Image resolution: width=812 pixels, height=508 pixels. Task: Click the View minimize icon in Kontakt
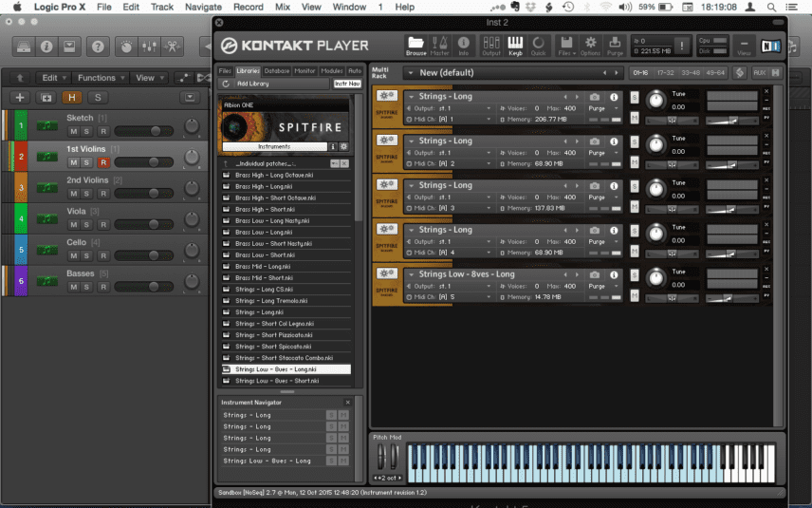(744, 46)
